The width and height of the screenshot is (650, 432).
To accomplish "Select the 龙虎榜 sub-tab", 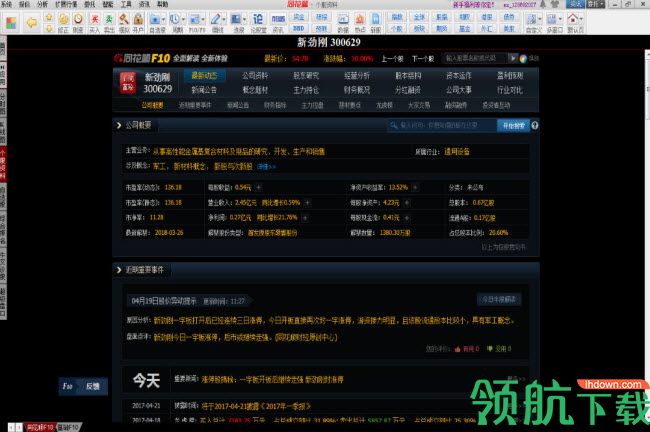I will tap(384, 105).
